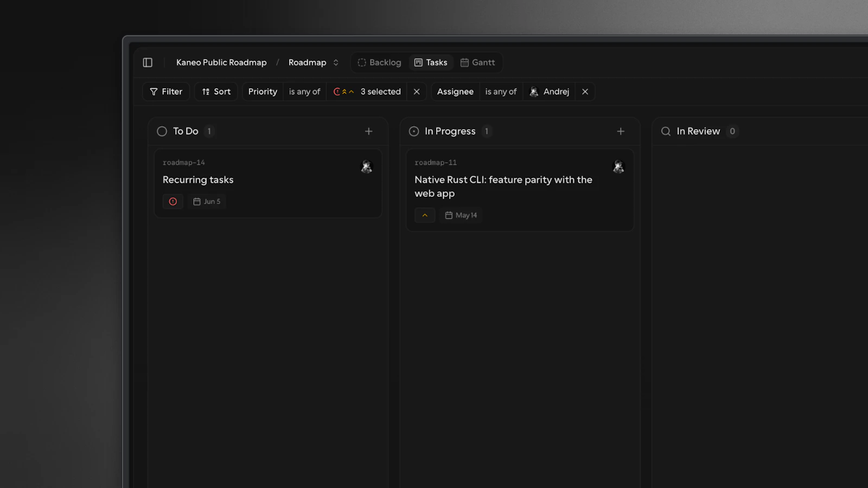Open the '3 selected' priority values
This screenshot has width=868, height=488.
tap(367, 92)
